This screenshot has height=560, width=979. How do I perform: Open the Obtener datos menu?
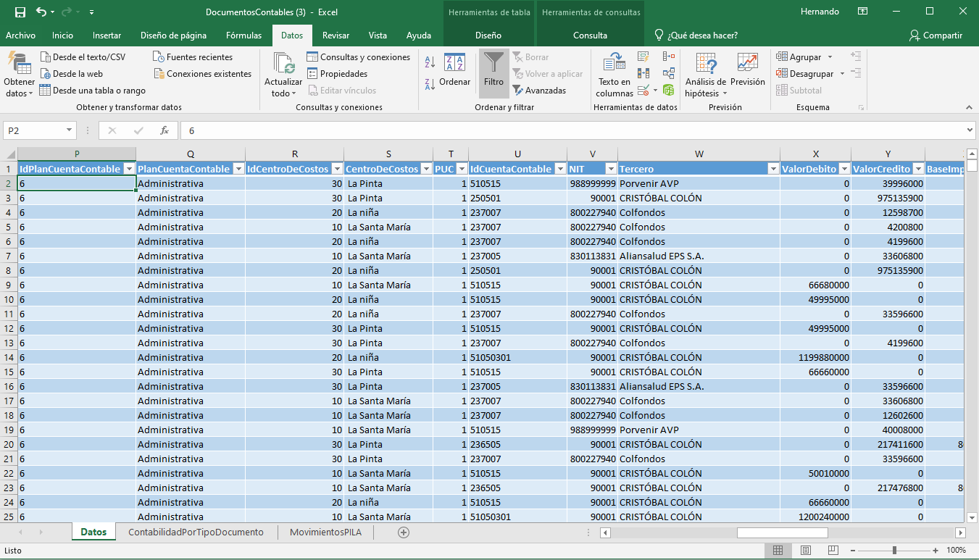coord(19,75)
